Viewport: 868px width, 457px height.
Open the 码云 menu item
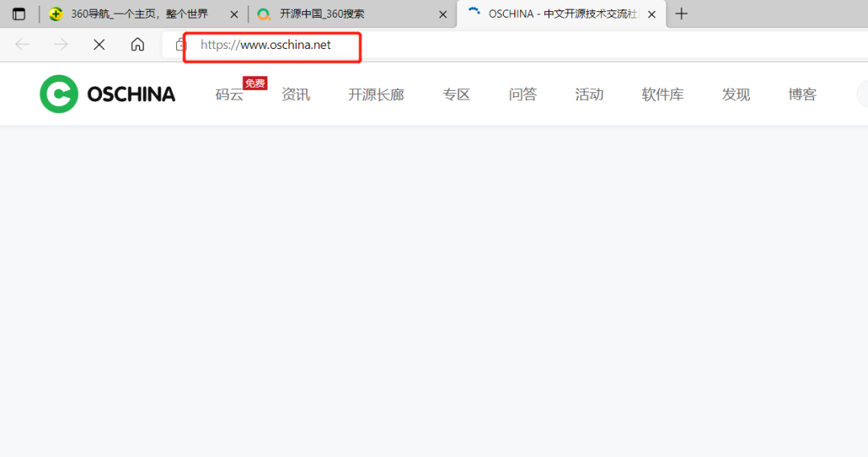[x=229, y=95]
